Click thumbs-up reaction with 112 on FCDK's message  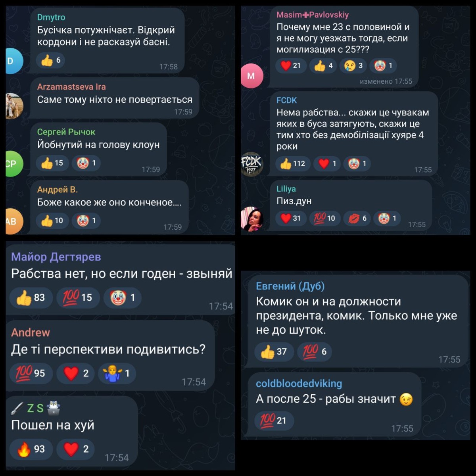[292, 163]
